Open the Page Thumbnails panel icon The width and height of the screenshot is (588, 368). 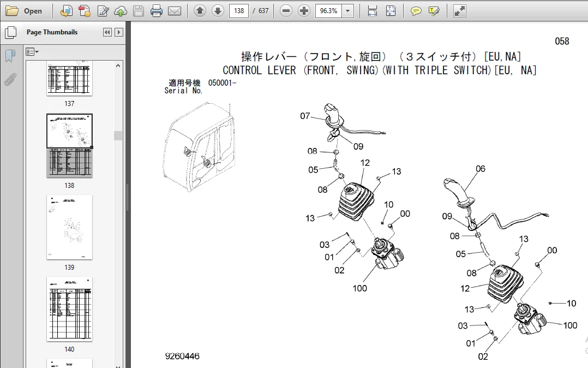click(10, 32)
